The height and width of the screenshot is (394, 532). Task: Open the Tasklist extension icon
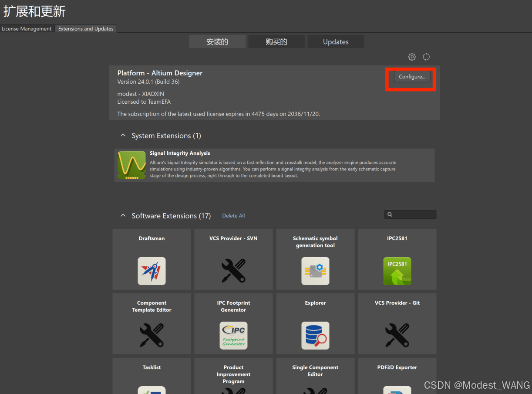coord(152,390)
